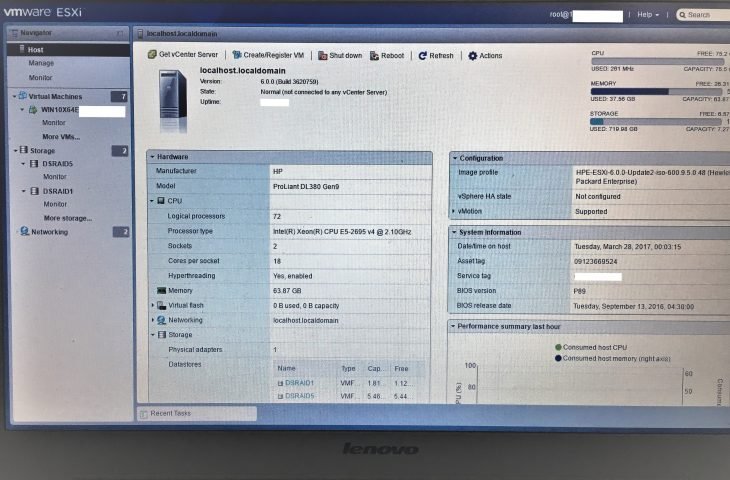The image size is (730, 480).
Task: Select Monitor under Host
Action: click(x=41, y=77)
